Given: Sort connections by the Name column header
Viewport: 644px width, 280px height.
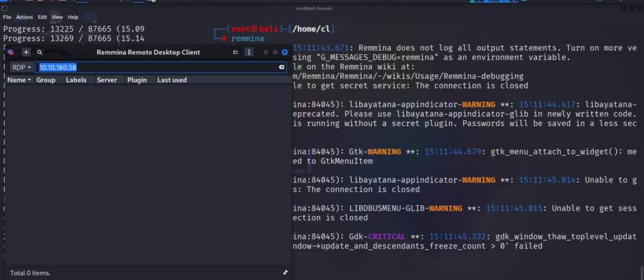Looking at the screenshot, I should [x=18, y=80].
